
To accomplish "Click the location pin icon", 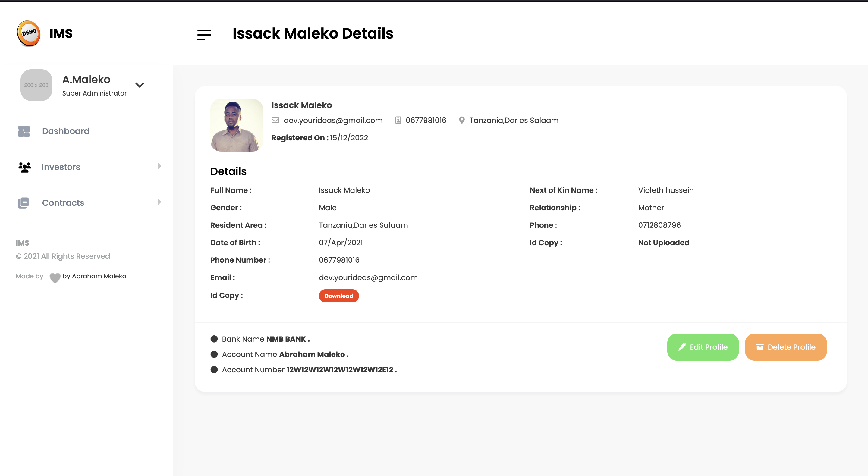I will [x=462, y=120].
